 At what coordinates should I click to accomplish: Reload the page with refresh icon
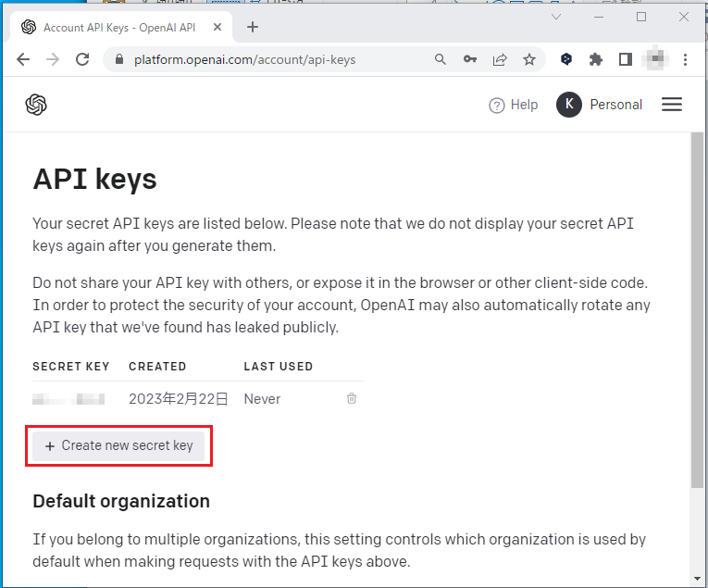coord(82,59)
